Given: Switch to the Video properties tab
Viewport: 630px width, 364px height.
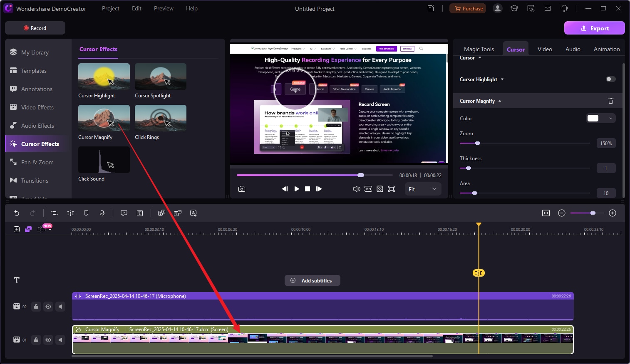Looking at the screenshot, I should [x=545, y=49].
